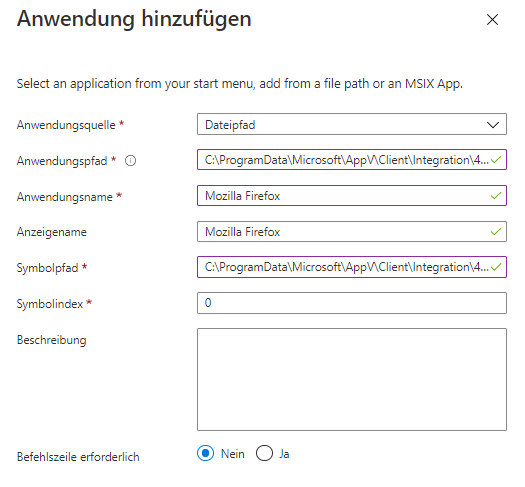Click the Ja label for Befehlszeile erforderlich

[284, 454]
